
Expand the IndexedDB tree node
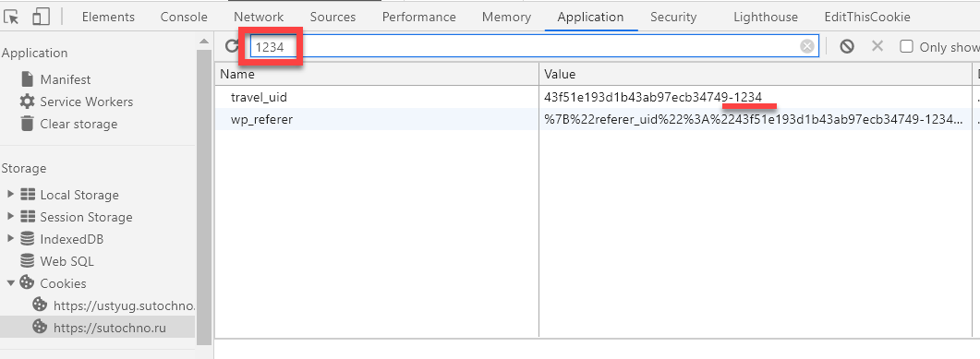pyautogui.click(x=10, y=239)
